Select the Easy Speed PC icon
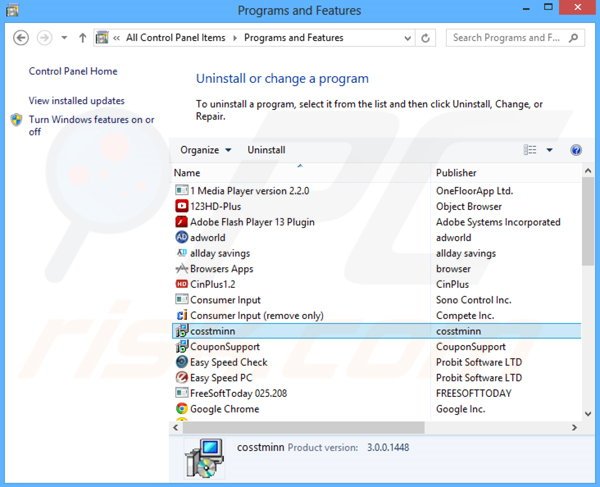Image resolution: width=600 pixels, height=487 pixels. click(182, 378)
